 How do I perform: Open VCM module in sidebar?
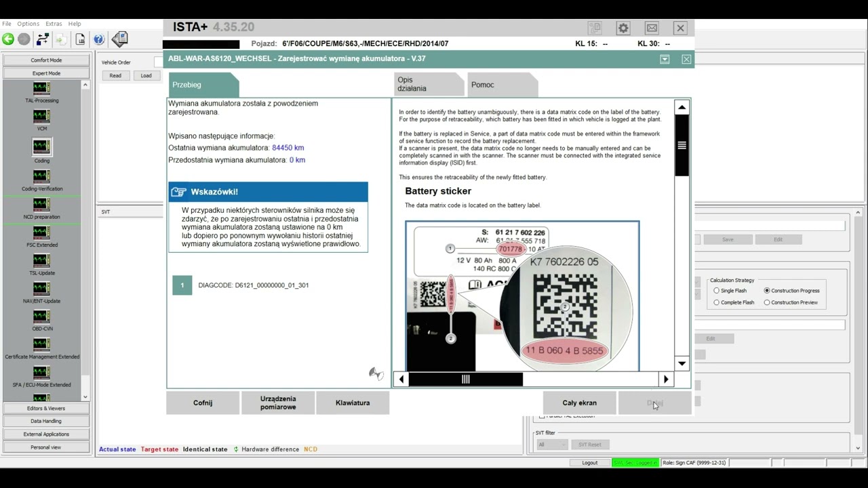click(x=41, y=121)
